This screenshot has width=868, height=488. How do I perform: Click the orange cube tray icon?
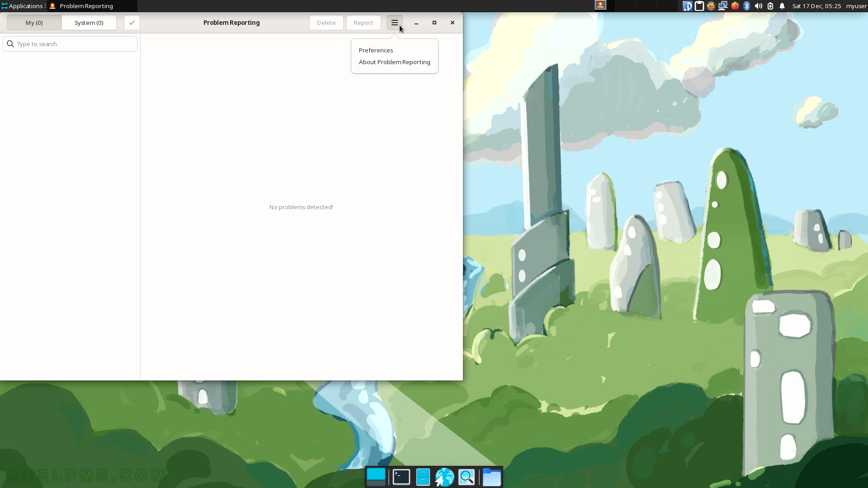coord(735,6)
